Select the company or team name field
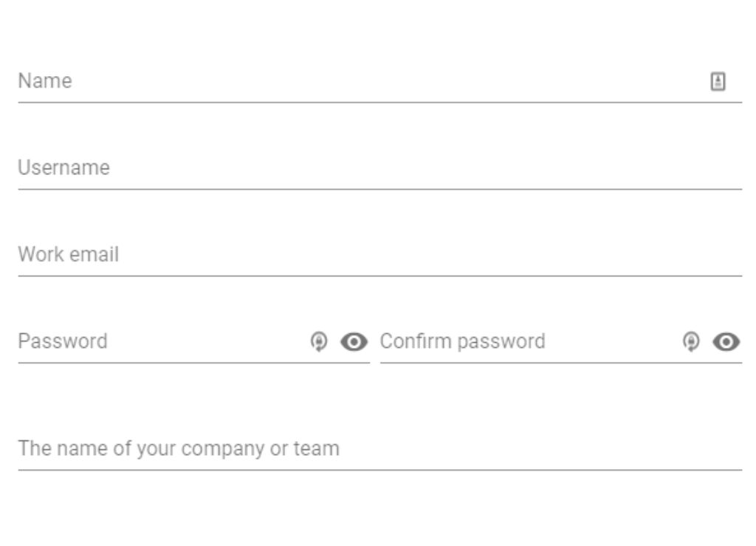 coord(380,448)
